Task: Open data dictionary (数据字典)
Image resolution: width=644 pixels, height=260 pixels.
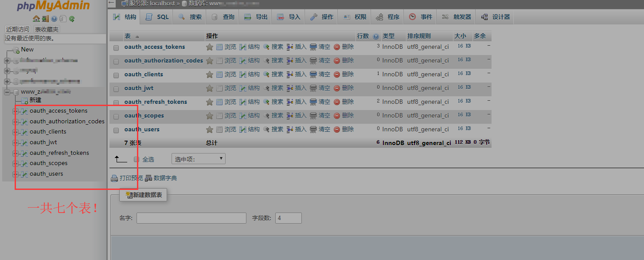Action: point(161,178)
